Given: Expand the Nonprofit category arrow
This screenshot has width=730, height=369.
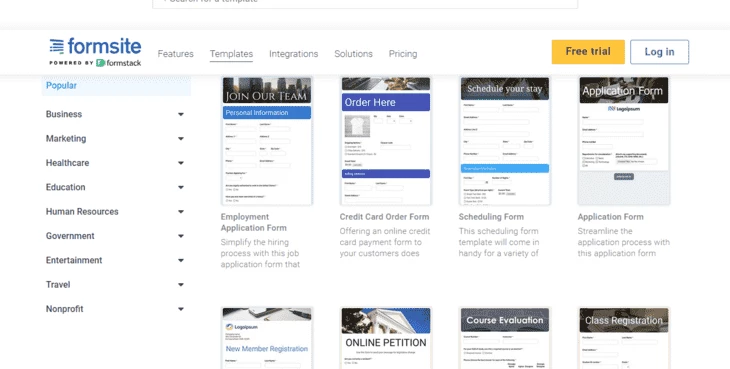Looking at the screenshot, I should (x=181, y=309).
